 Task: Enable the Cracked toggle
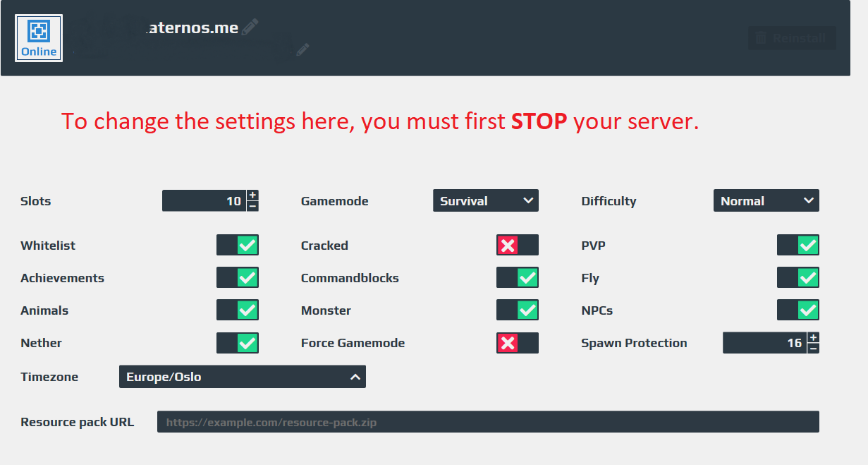(x=518, y=246)
